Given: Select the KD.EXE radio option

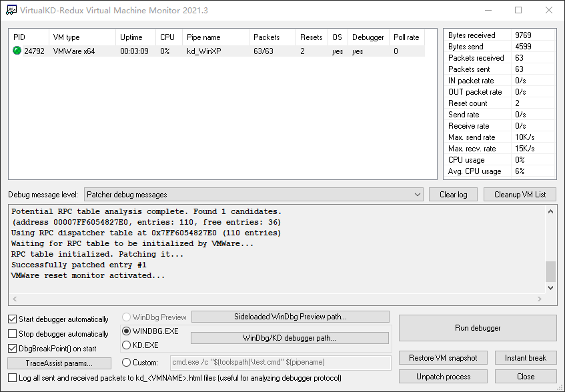Looking at the screenshot, I should tap(126, 345).
